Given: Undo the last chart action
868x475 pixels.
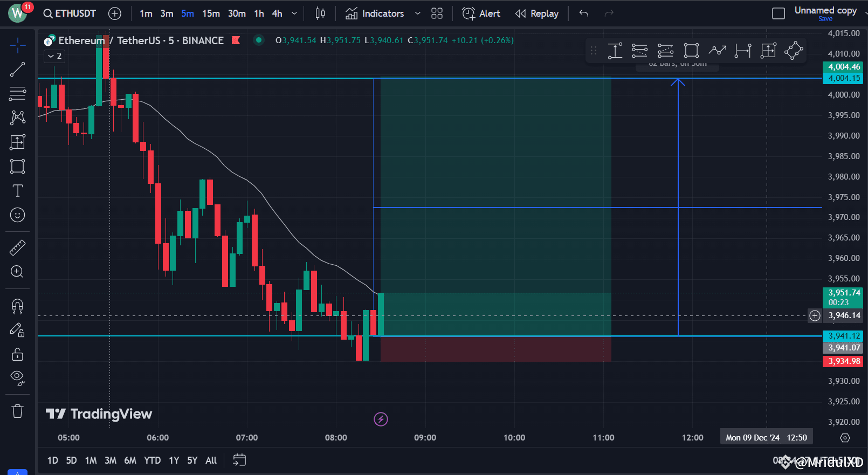Looking at the screenshot, I should (584, 13).
